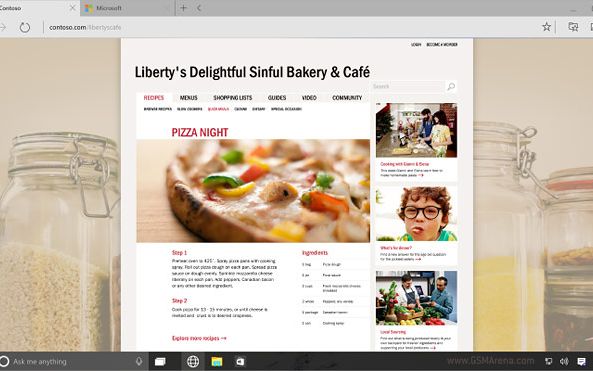Open the SHOPPING LISTS navigation tab
This screenshot has width=593, height=371.
pos(233,98)
